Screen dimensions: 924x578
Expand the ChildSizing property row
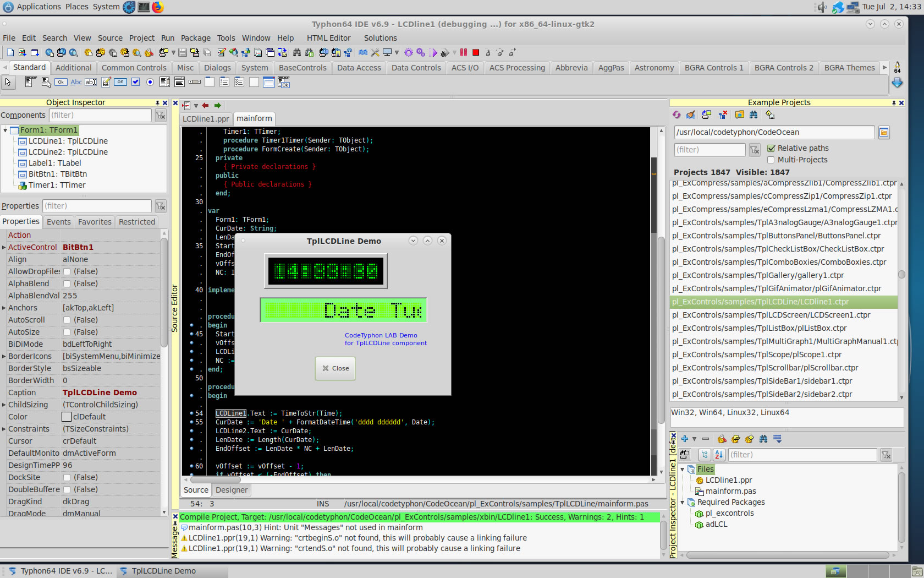4,405
